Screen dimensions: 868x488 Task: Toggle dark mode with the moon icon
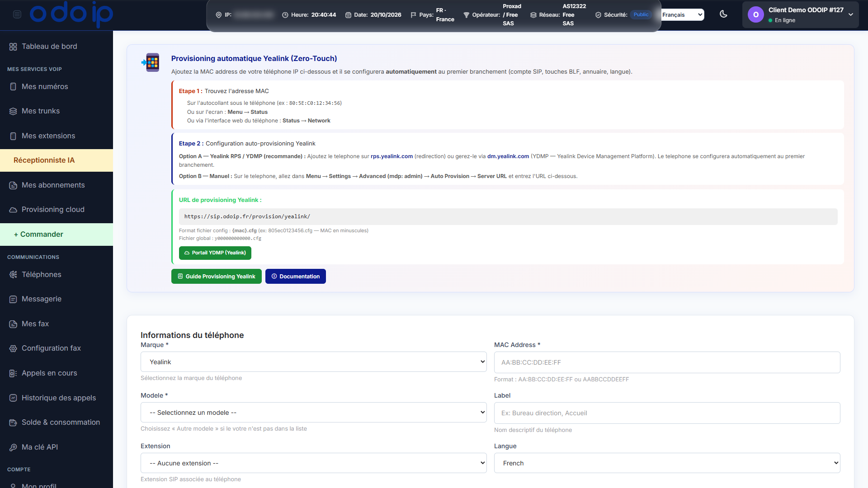click(x=723, y=14)
